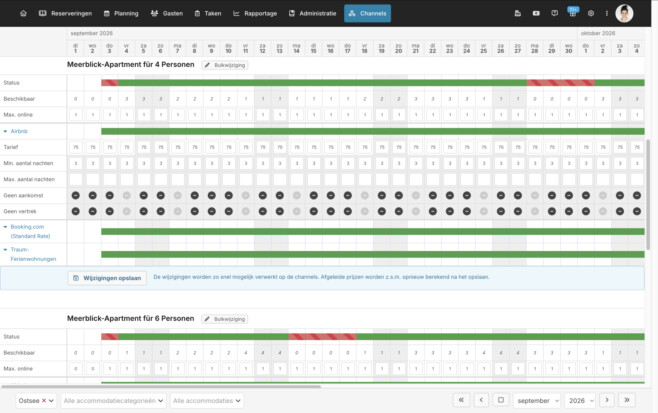Open Administratie menu

[313, 13]
